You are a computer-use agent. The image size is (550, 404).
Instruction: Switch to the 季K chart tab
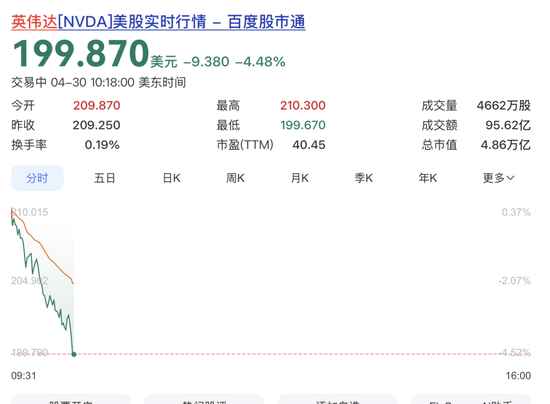(x=364, y=178)
